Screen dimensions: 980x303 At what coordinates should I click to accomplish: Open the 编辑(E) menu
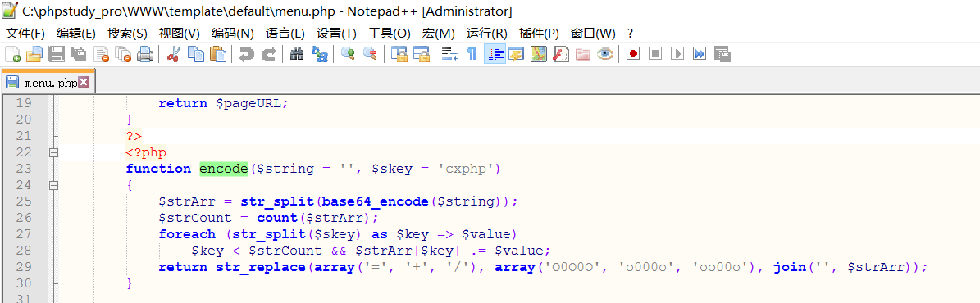pos(75,33)
